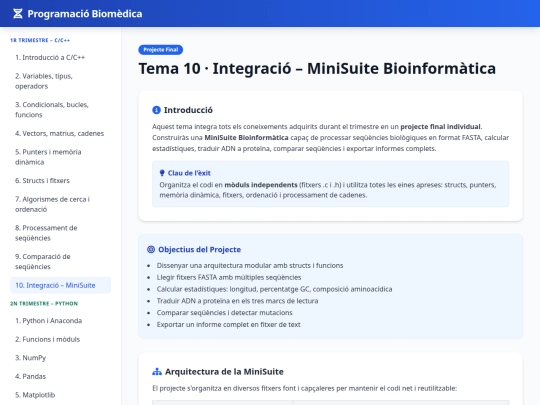
Task: Click the 2N TRIMESTRE – PYTHON section heading
Action: coord(44,303)
